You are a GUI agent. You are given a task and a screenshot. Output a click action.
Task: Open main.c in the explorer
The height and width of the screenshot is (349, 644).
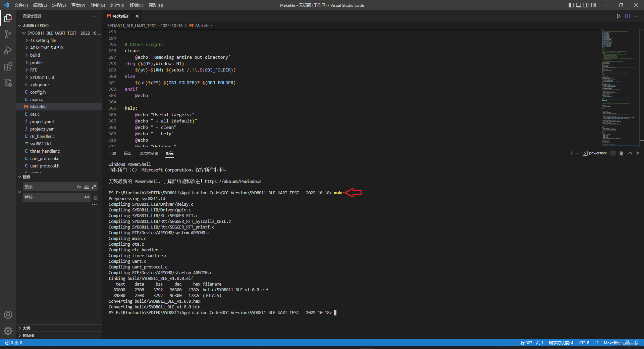click(59, 99)
